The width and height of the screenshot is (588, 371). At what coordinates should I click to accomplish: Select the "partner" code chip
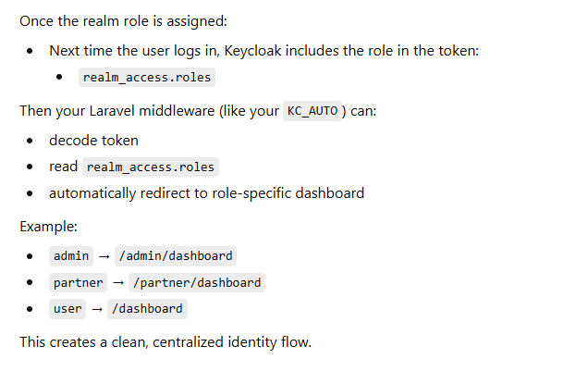[x=78, y=282]
